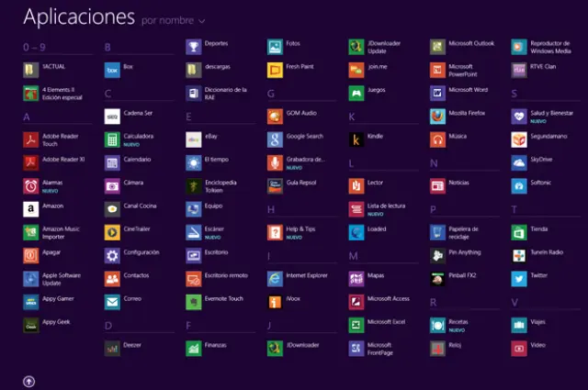Launch Google Search app
The image size is (588, 390).
click(275, 139)
